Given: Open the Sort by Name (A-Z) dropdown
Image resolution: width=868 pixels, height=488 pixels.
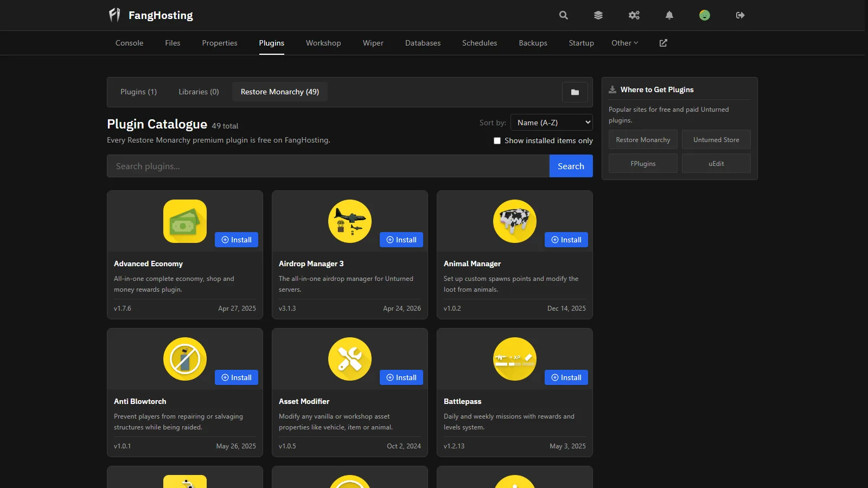Looking at the screenshot, I should coord(552,123).
